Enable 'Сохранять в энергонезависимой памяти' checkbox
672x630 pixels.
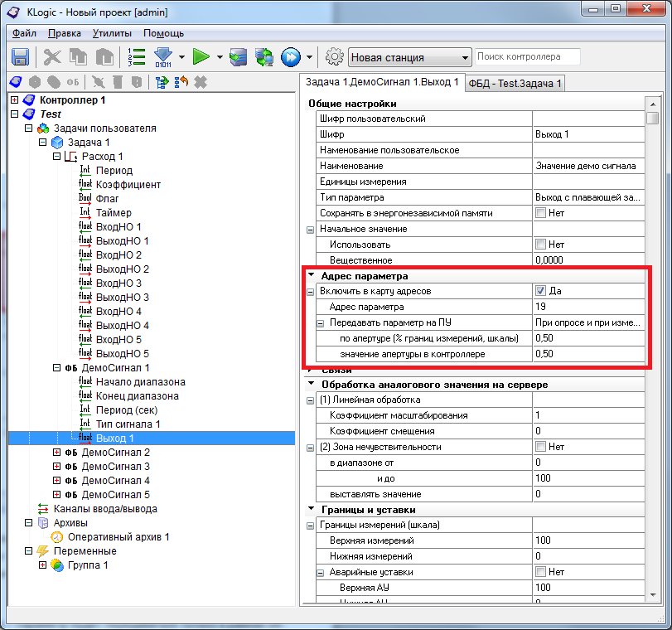pos(541,213)
